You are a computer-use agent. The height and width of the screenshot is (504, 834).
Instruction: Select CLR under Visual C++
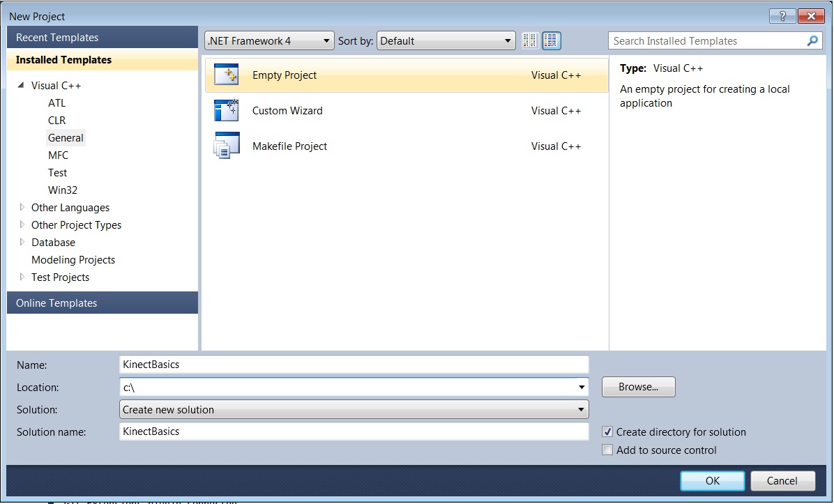[57, 120]
